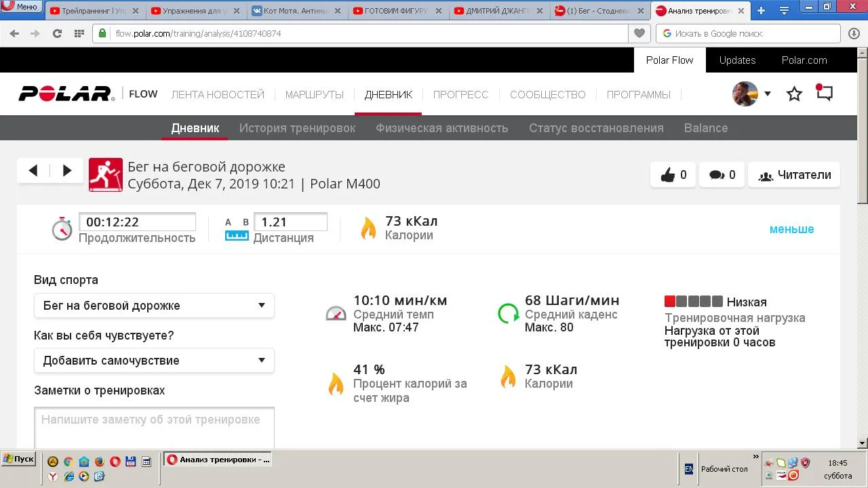Switch to Balance sub-tab
Image resolution: width=868 pixels, height=488 pixels.
click(x=706, y=128)
